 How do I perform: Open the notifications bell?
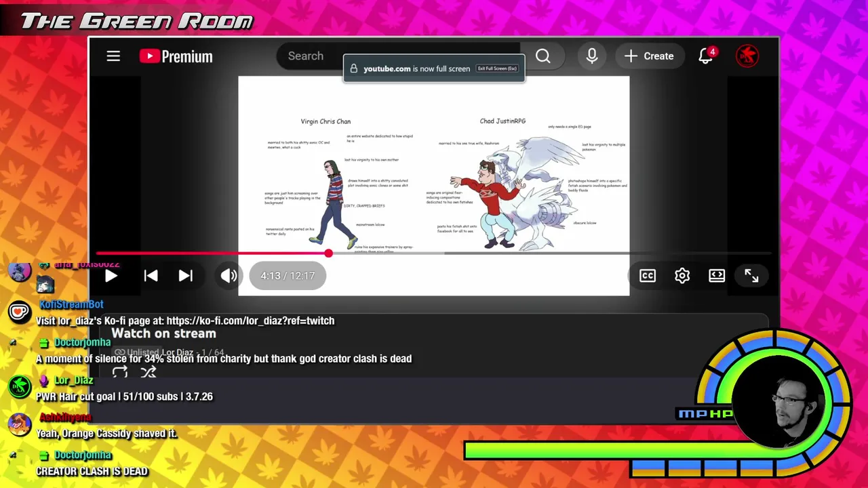pos(706,56)
